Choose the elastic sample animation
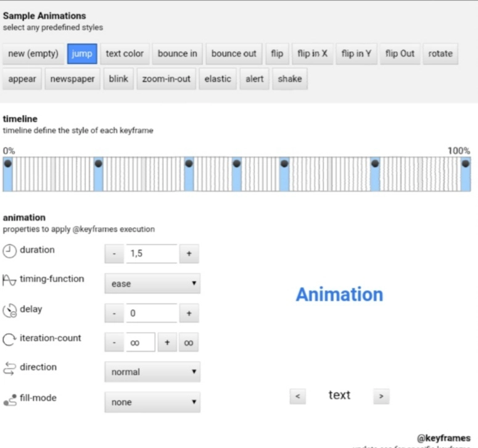Image resolution: width=478 pixels, height=448 pixels. pyautogui.click(x=218, y=79)
